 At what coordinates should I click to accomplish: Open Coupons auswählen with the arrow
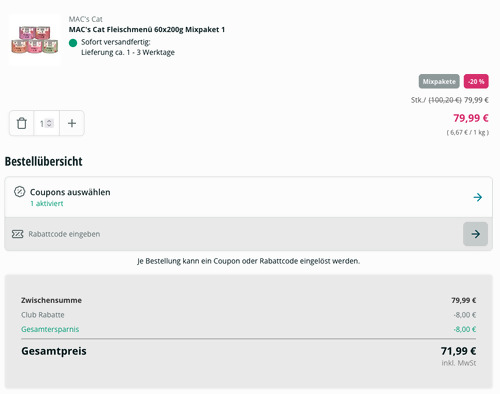click(x=478, y=197)
